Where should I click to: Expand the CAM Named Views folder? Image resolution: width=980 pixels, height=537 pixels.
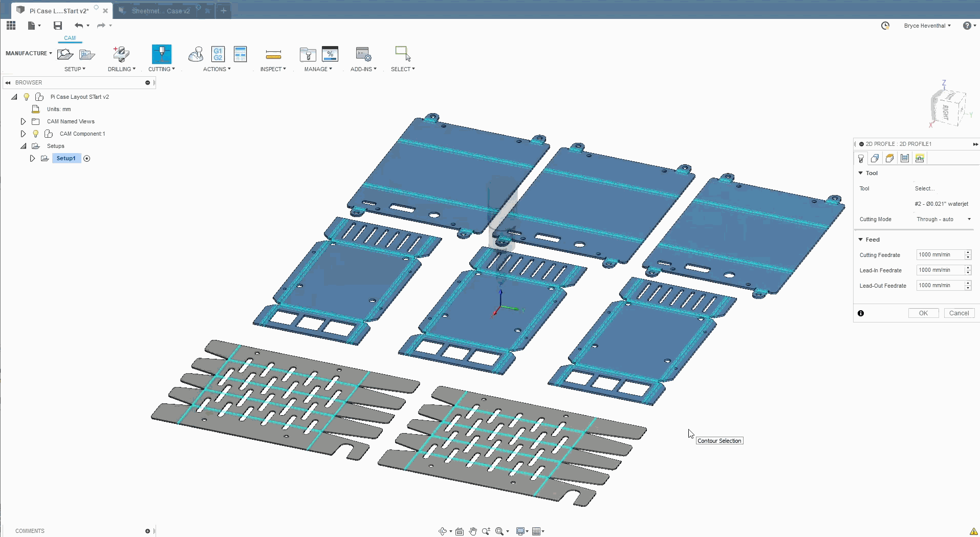click(x=23, y=121)
